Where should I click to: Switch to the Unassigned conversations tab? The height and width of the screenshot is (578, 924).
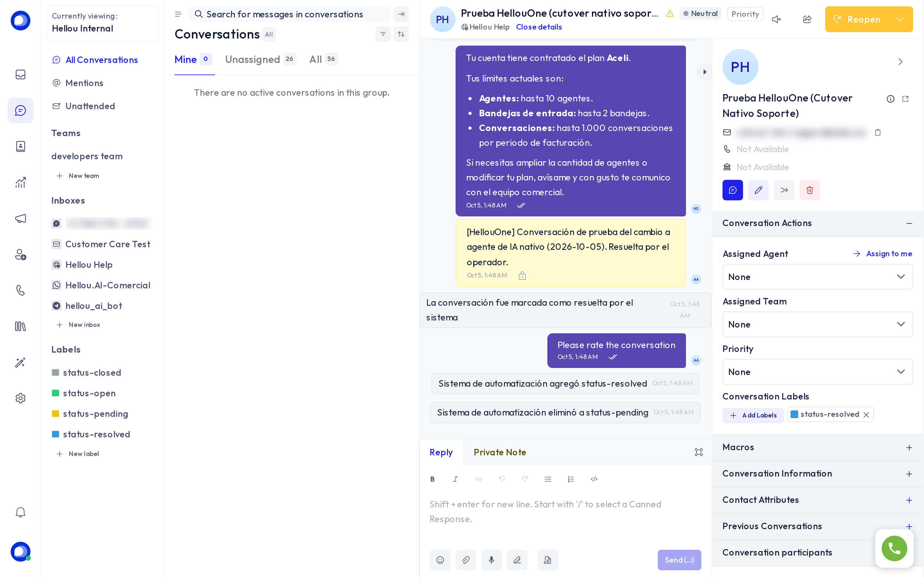pos(261,59)
